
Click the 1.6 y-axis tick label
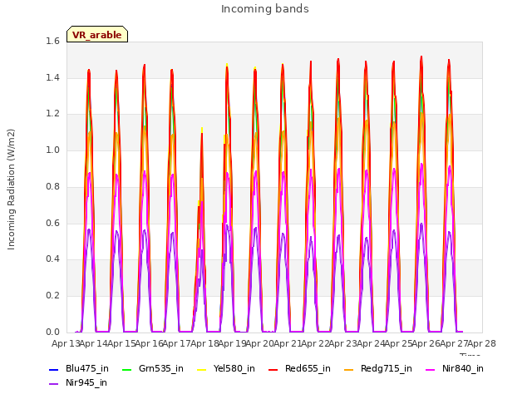click(x=52, y=41)
